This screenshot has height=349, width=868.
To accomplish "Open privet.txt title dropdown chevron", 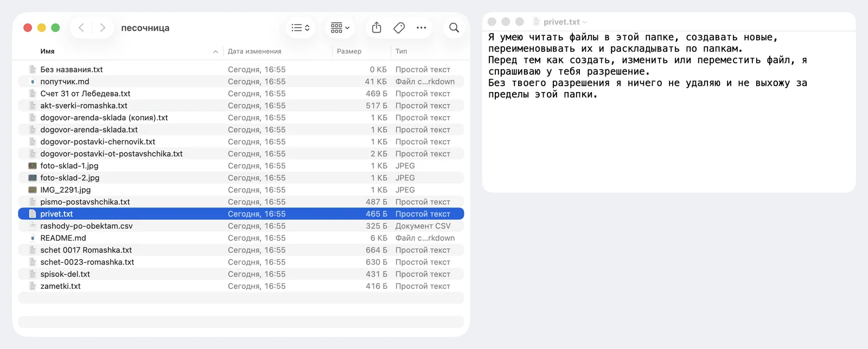I will coord(585,22).
